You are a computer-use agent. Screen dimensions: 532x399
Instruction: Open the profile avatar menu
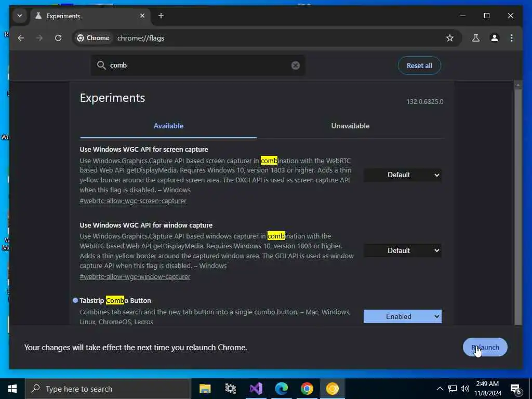point(495,38)
